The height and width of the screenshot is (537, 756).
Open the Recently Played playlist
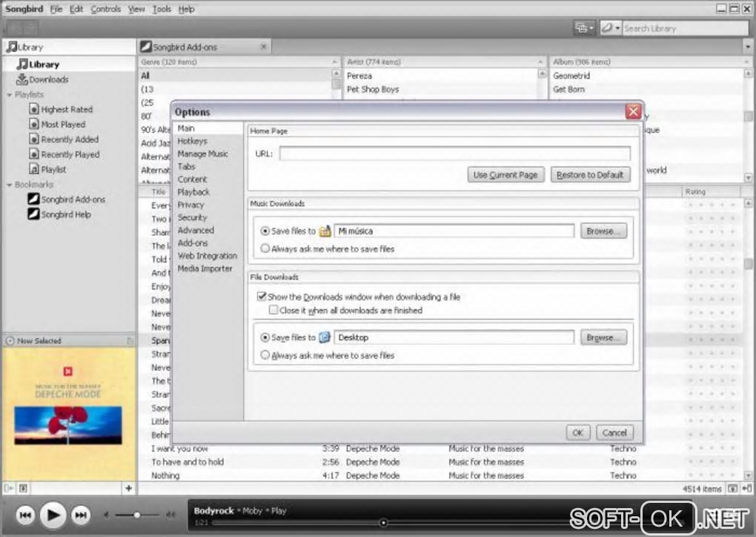[x=64, y=154]
